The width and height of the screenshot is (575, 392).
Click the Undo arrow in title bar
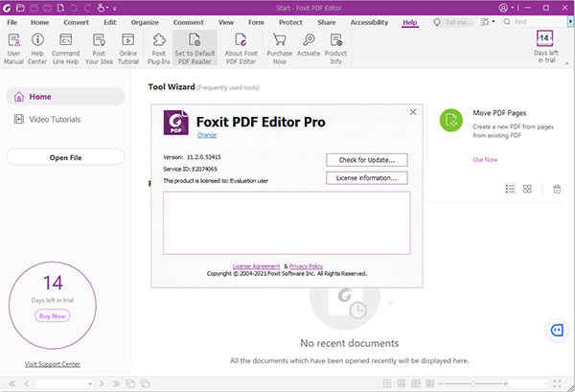(74, 8)
